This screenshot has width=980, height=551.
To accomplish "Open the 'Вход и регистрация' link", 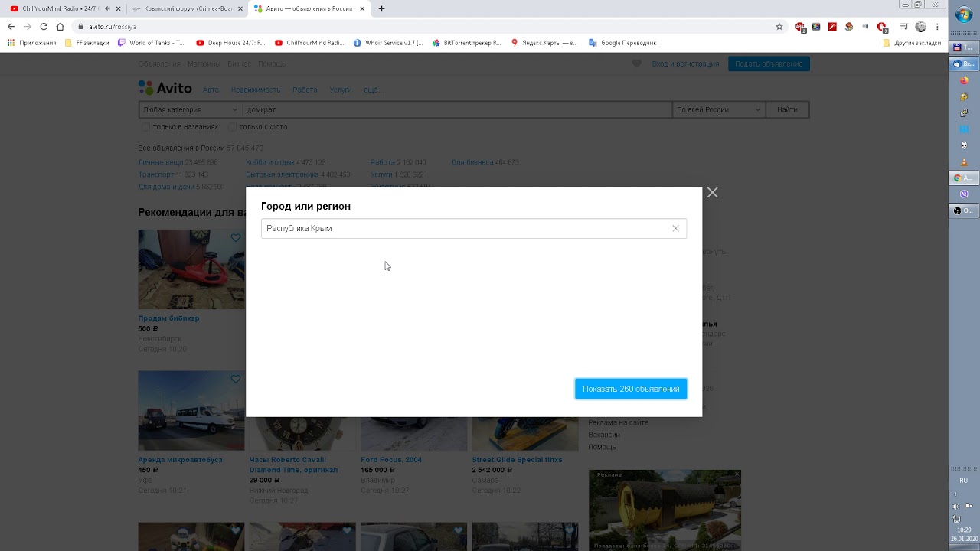I will 685,64.
